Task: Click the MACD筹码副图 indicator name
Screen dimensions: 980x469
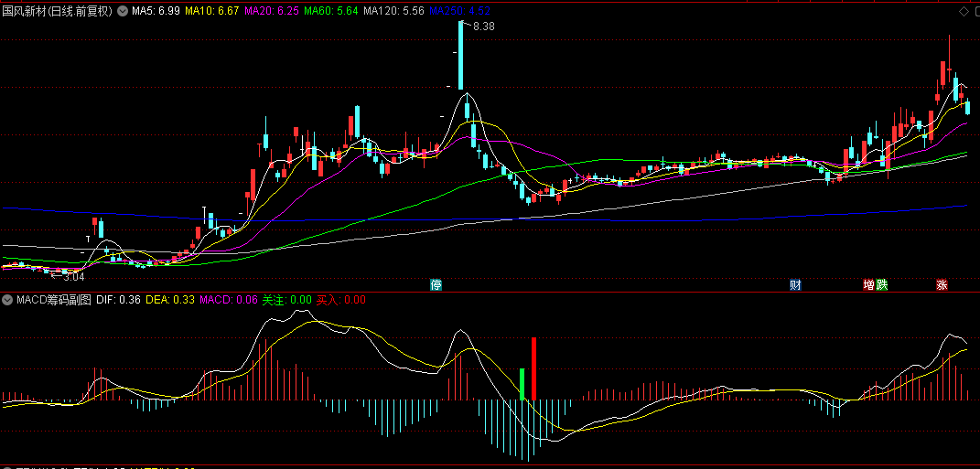Action: coord(54,300)
